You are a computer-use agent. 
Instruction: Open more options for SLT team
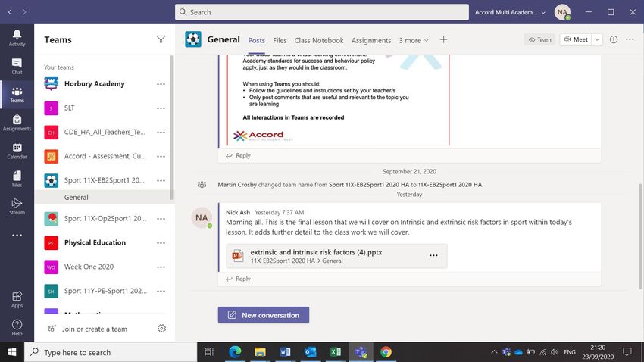(x=161, y=108)
